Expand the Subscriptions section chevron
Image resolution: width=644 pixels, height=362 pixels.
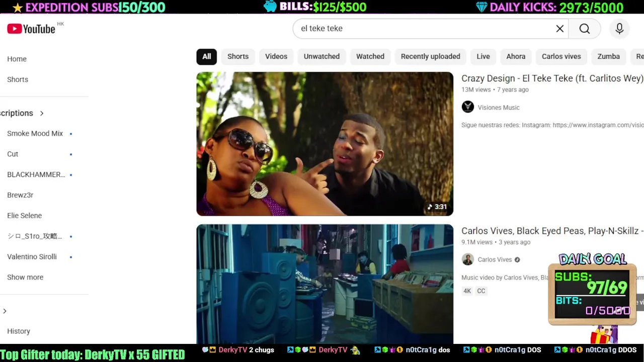(42, 113)
